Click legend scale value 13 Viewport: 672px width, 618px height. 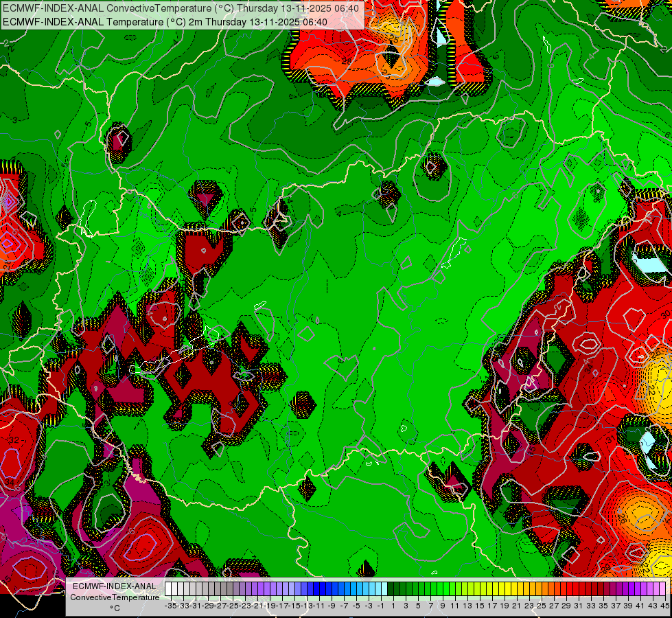[x=467, y=606]
